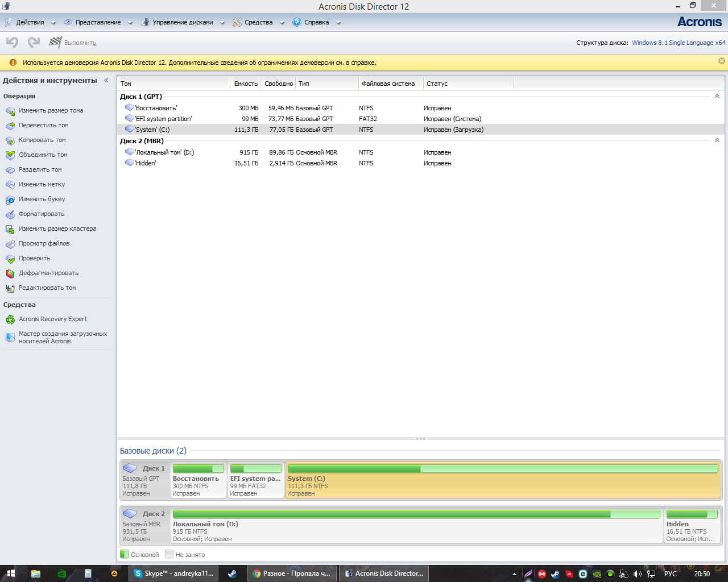Show hidden system tray icons arrow
This screenshot has width=728, height=582.
pyautogui.click(x=514, y=574)
